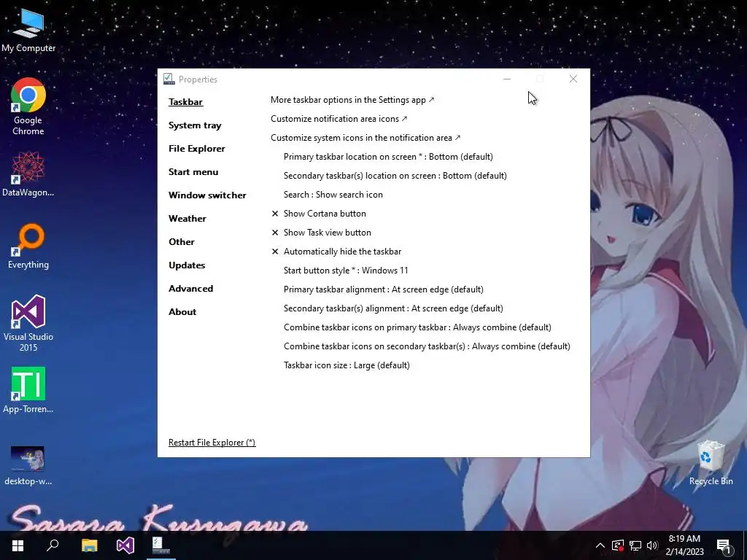Select Everything search desktop shortcut
This screenshot has width=747, height=560.
[28, 246]
